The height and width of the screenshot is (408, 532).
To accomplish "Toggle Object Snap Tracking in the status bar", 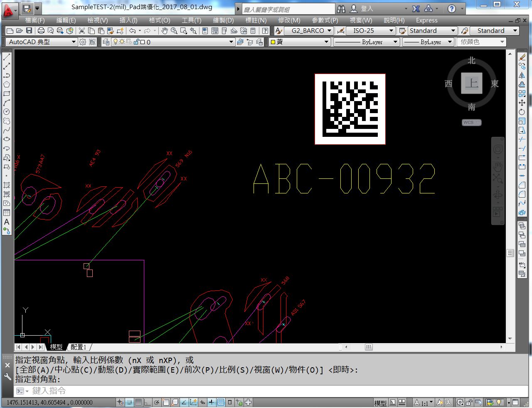I will pyautogui.click(x=184, y=403).
